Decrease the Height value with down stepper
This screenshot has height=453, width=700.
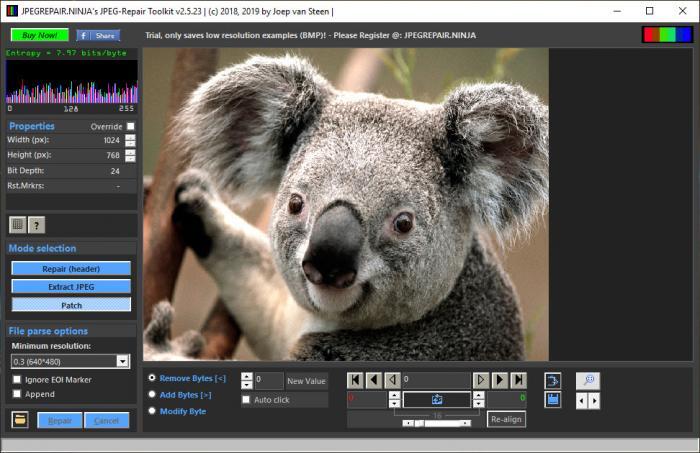coord(130,159)
